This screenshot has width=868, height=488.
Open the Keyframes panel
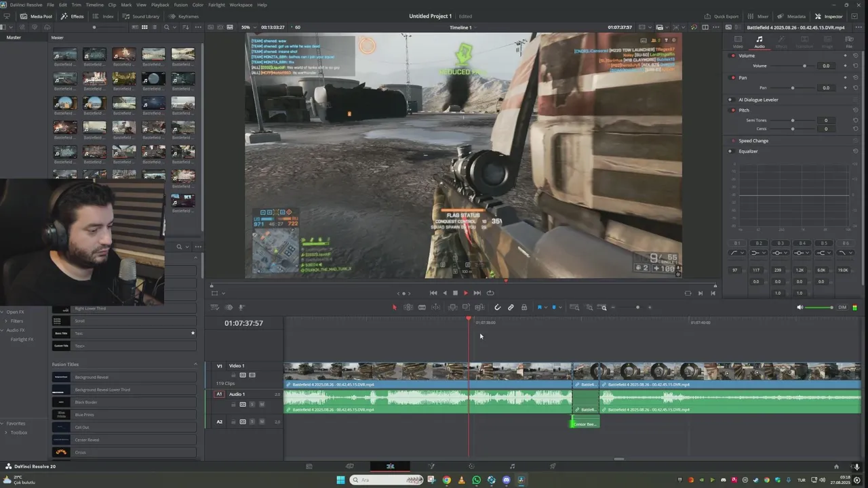click(x=184, y=16)
